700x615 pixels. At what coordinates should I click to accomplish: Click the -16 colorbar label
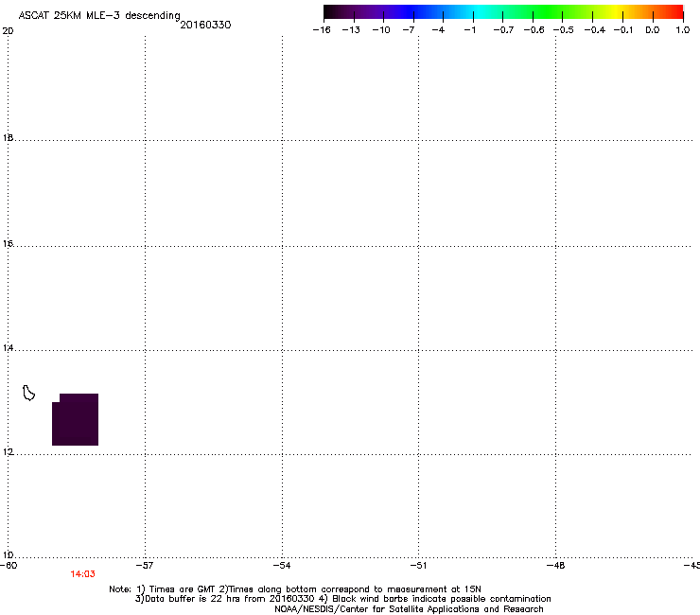pyautogui.click(x=322, y=30)
